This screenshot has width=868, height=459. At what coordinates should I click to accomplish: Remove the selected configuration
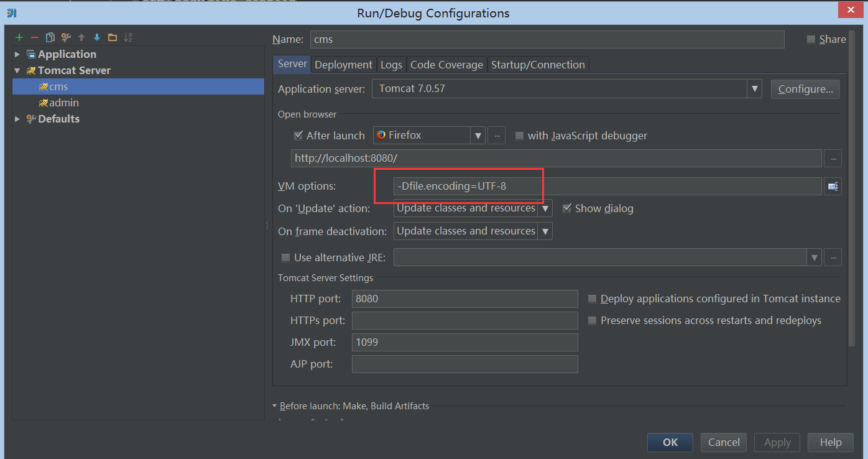[34, 37]
